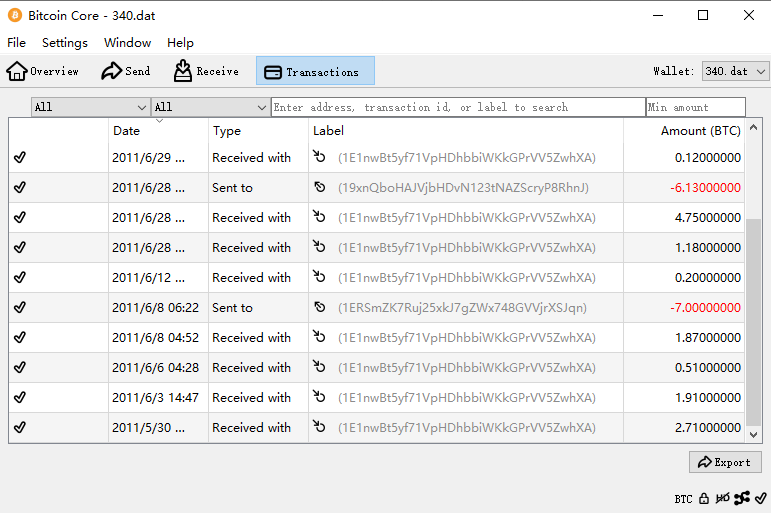The image size is (771, 513).
Task: Open the Wallet selector 340.dat dropdown
Action: tap(735, 71)
